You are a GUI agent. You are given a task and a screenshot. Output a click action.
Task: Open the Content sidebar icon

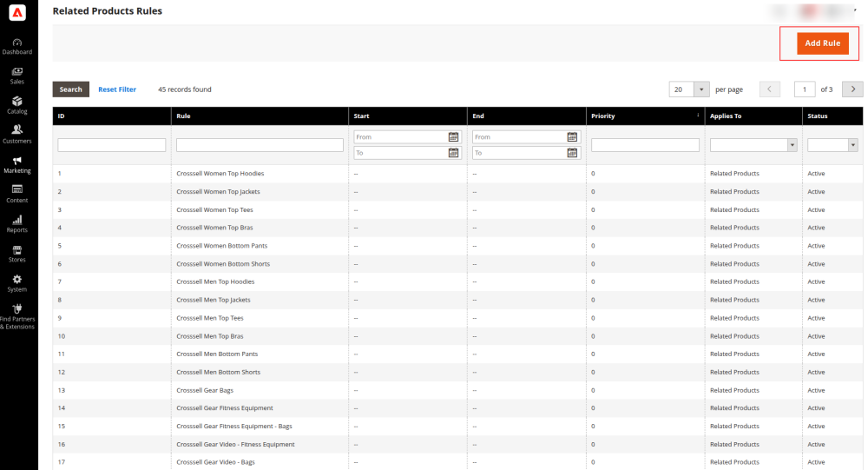[17, 190]
